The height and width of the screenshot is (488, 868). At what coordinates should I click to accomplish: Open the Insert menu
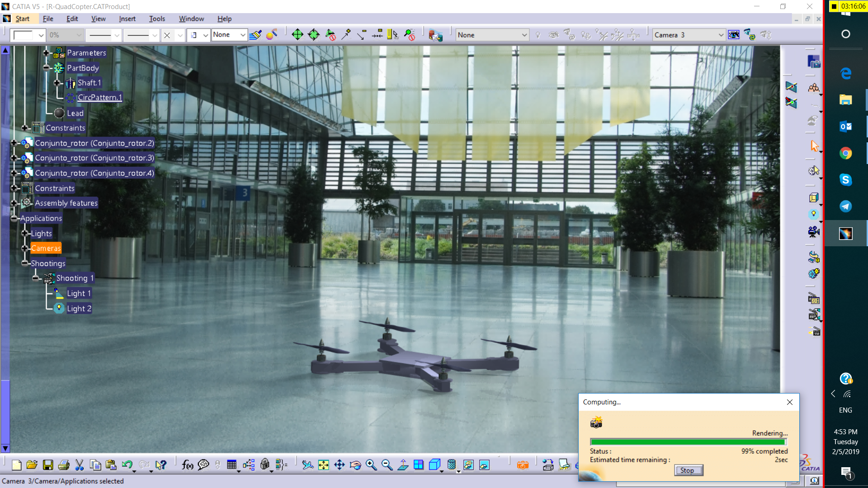127,19
